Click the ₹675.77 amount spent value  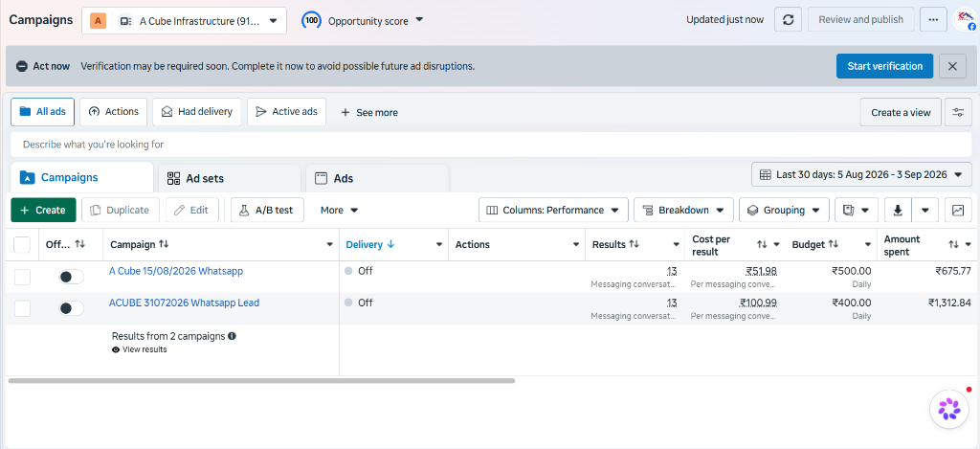[953, 271]
